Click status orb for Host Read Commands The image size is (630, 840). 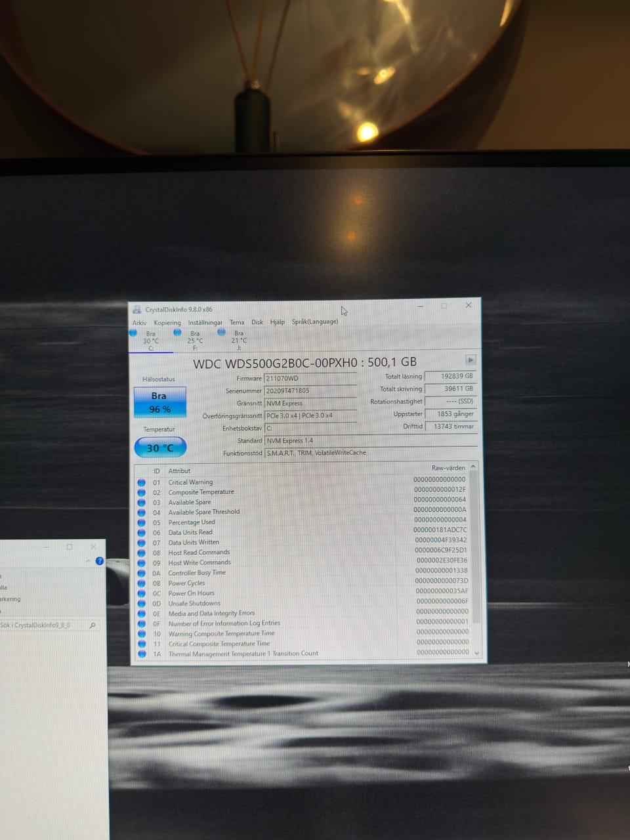(141, 553)
